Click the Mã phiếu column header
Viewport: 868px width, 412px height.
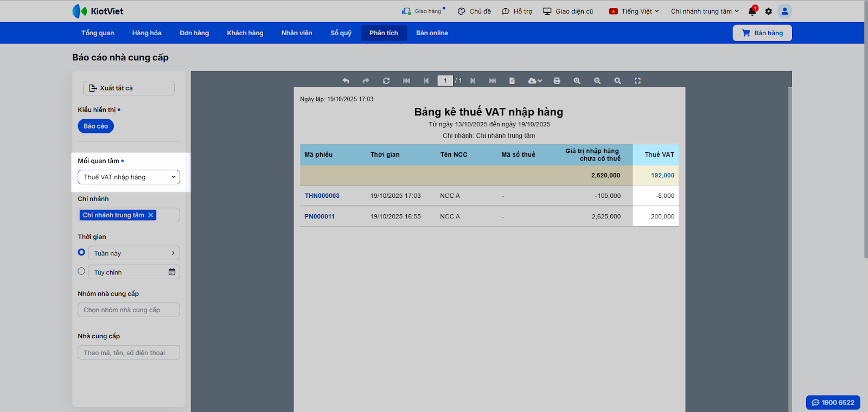point(318,154)
